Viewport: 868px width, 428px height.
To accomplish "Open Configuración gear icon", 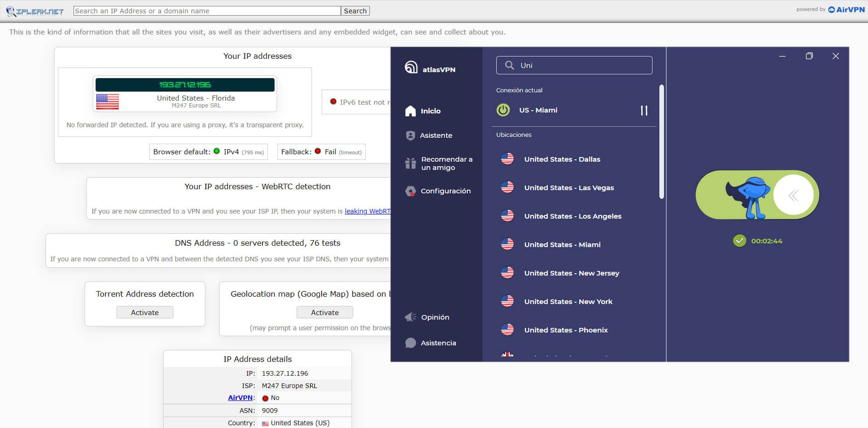I will tap(410, 191).
